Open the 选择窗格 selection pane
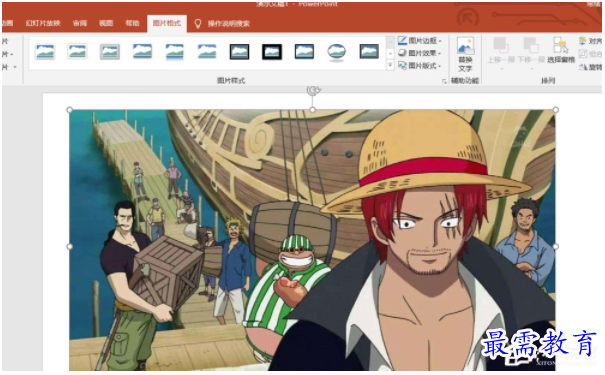605x375 pixels. (x=561, y=50)
